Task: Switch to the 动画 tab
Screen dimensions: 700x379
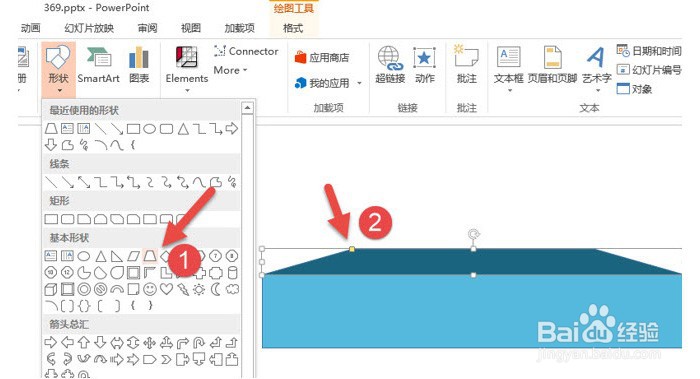Action: click(x=30, y=28)
